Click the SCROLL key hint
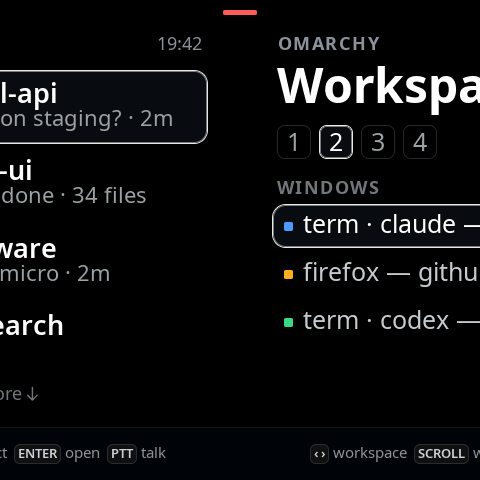This screenshot has height=480, width=480. 441,454
